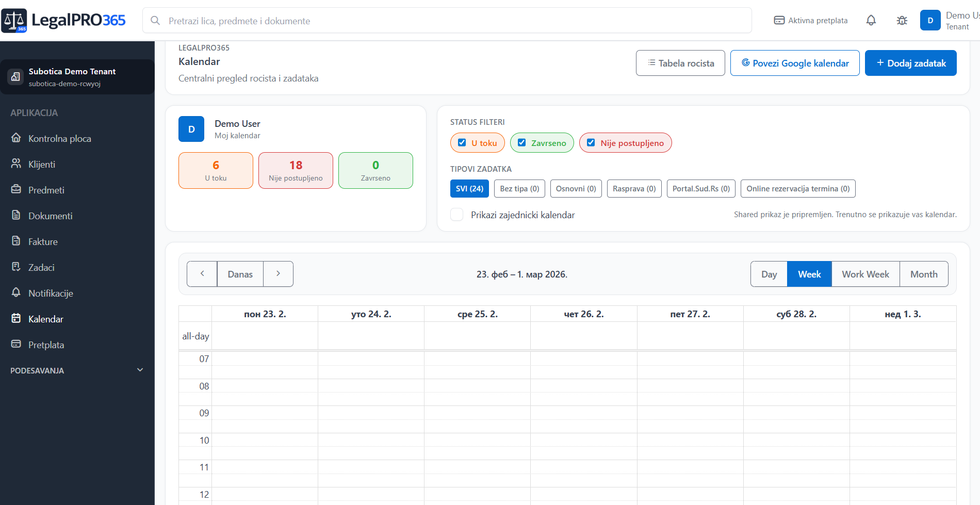
Task: Toggle the Zavrseno status checkbox
Action: (522, 143)
